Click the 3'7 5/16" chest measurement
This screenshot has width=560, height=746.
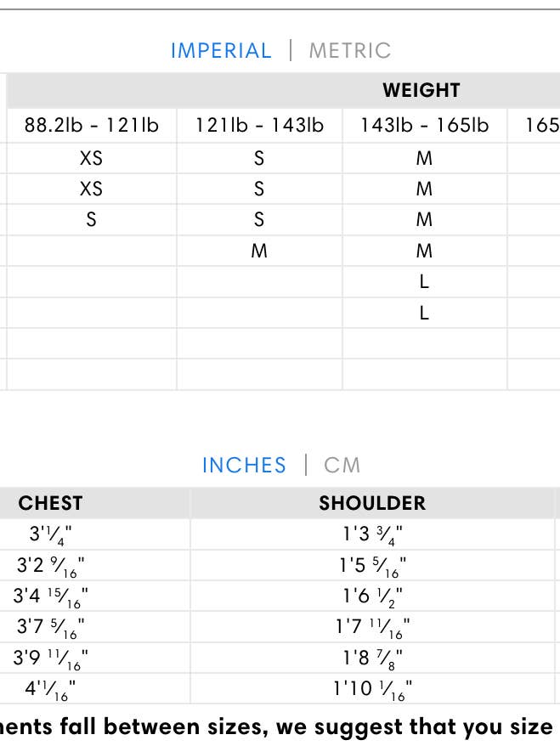click(x=51, y=628)
